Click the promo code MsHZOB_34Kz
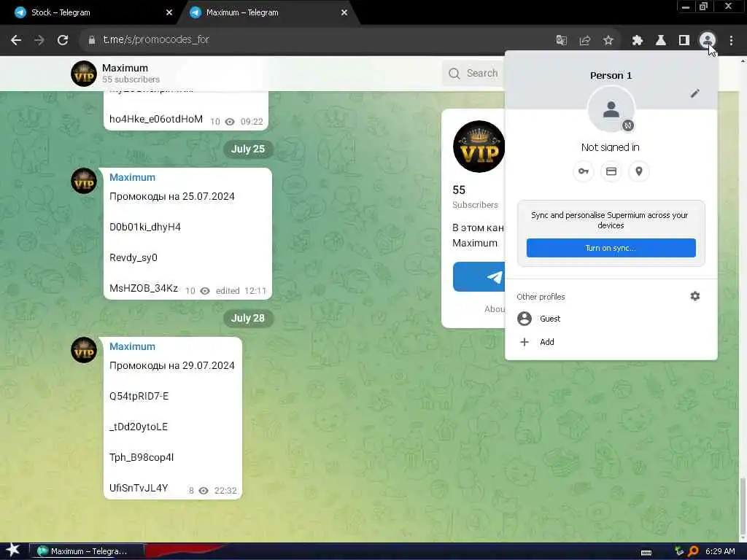This screenshot has width=747, height=560. [x=144, y=288]
